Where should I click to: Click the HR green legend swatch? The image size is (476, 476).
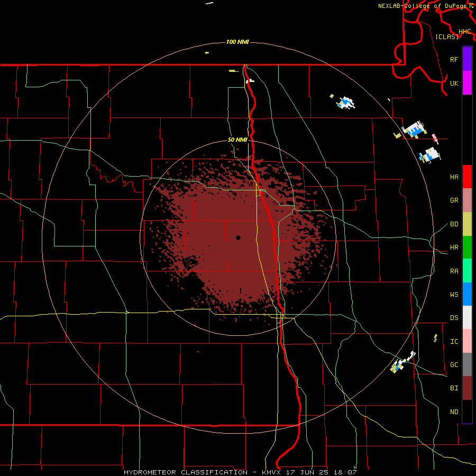467,248
